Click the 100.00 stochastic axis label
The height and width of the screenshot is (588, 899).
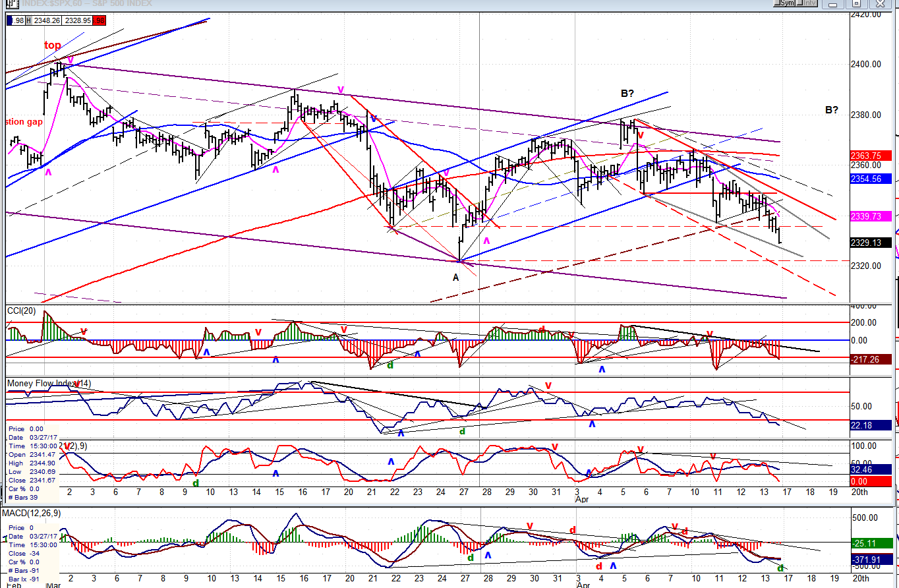pyautogui.click(x=865, y=446)
